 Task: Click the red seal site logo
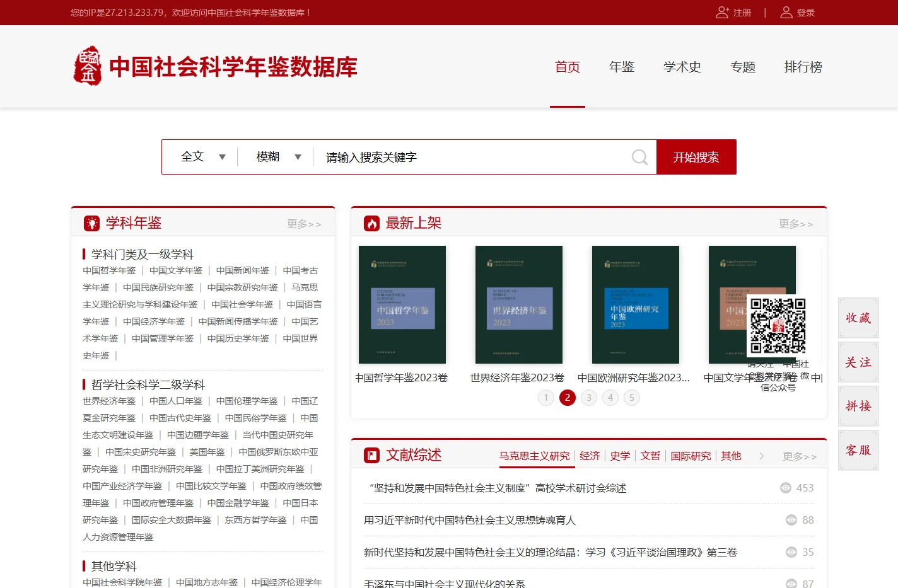(87, 66)
